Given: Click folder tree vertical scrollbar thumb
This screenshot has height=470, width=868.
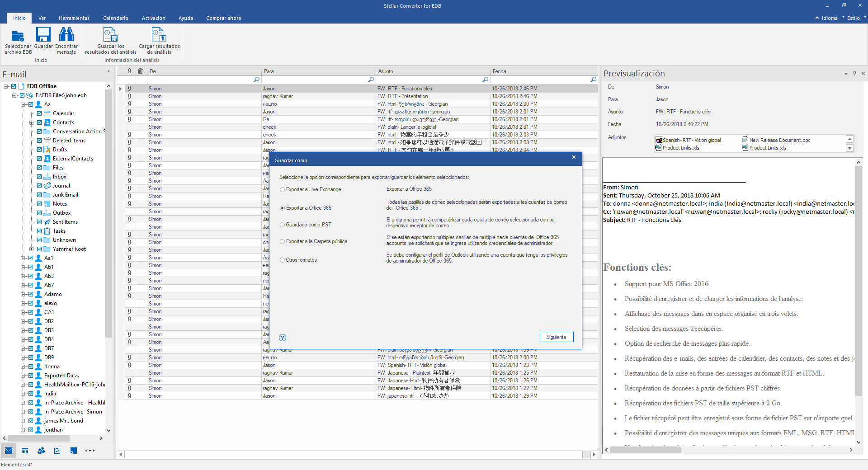Looking at the screenshot, I should click(x=108, y=213).
